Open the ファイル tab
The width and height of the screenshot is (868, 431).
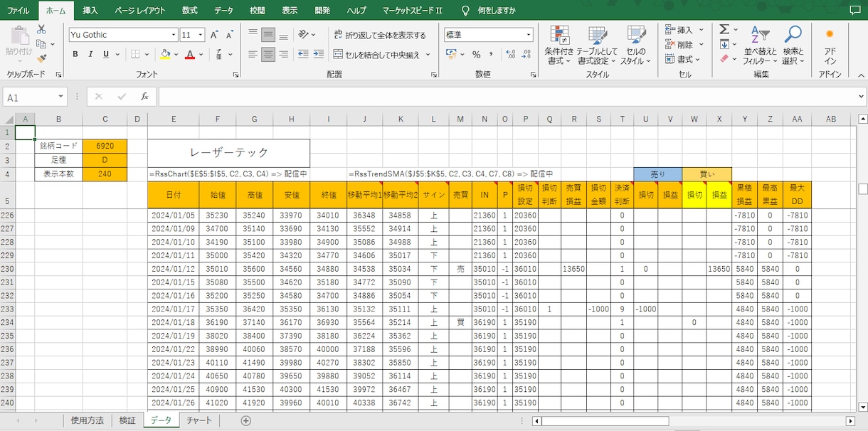point(18,11)
